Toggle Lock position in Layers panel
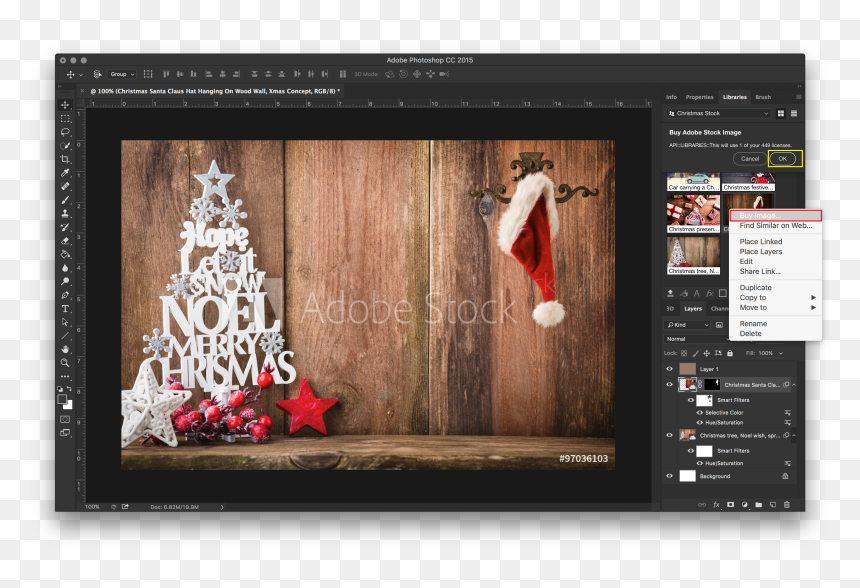 pos(706,353)
